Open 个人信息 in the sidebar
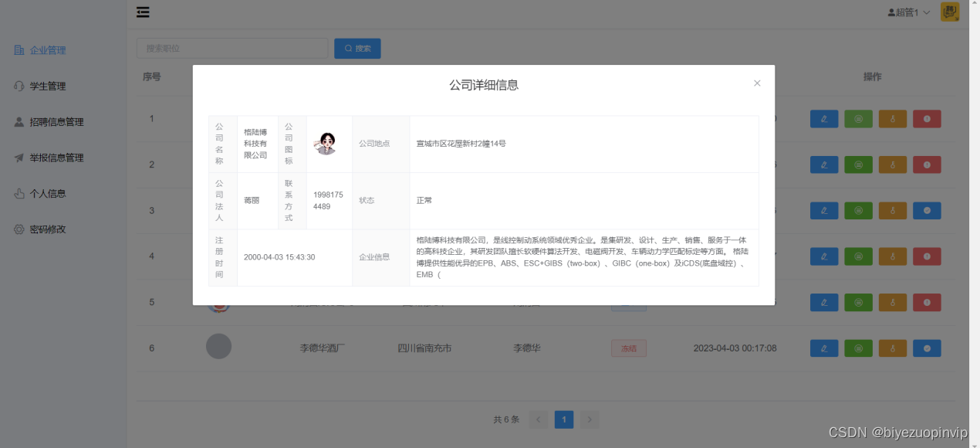This screenshot has height=448, width=980. click(40, 193)
